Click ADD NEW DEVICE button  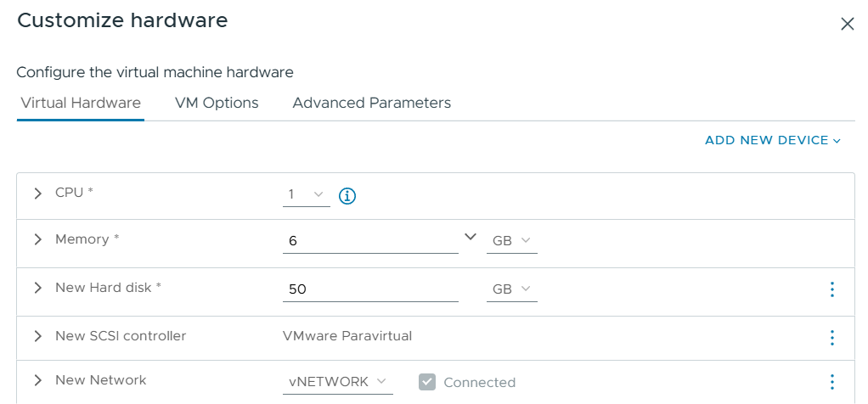pyautogui.click(x=772, y=140)
